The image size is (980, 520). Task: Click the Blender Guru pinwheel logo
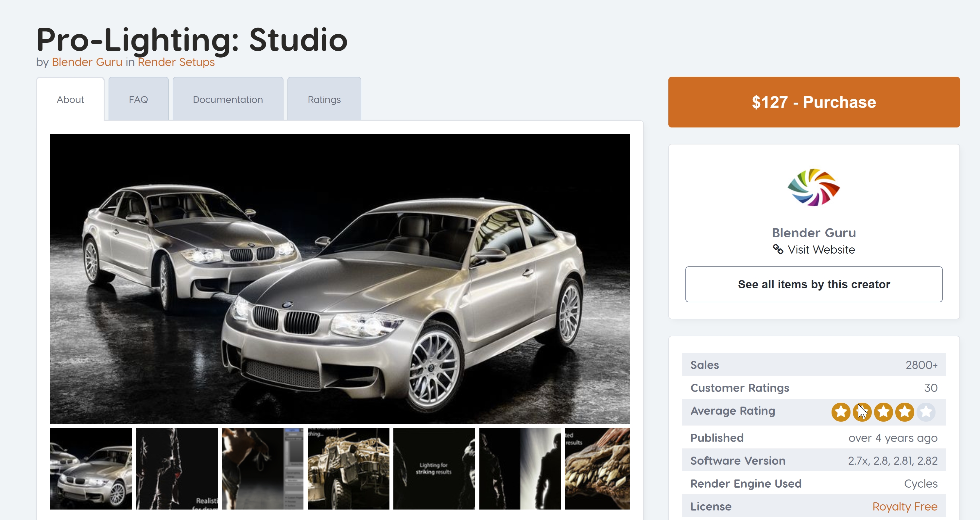(x=813, y=187)
